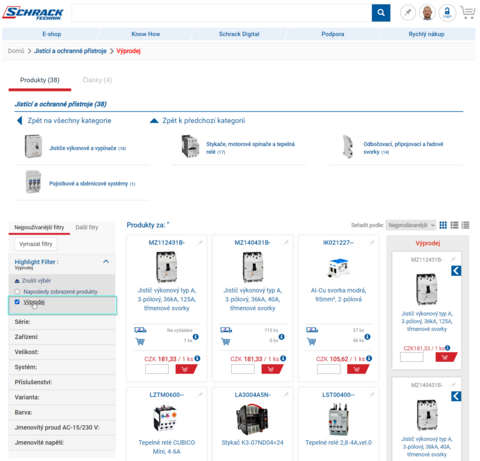The height and width of the screenshot is (461, 480).
Task: Open the Login padlock icon
Action: point(447,13)
